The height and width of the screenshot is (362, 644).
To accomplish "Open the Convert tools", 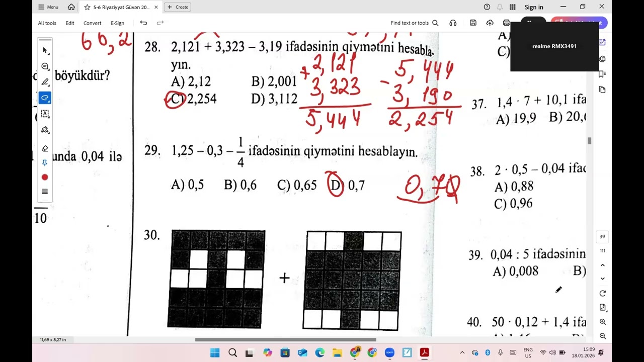I will click(x=93, y=23).
